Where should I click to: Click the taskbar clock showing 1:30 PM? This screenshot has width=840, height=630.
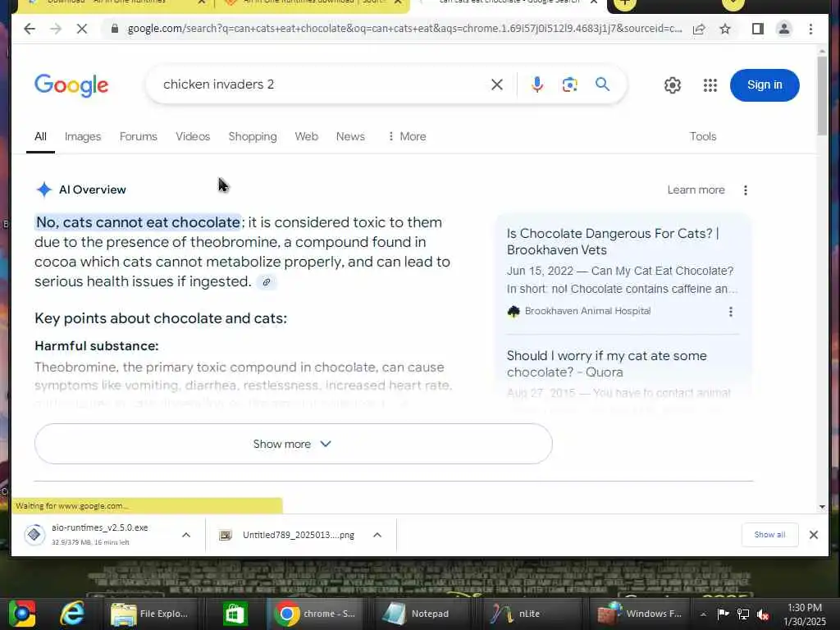(805, 614)
